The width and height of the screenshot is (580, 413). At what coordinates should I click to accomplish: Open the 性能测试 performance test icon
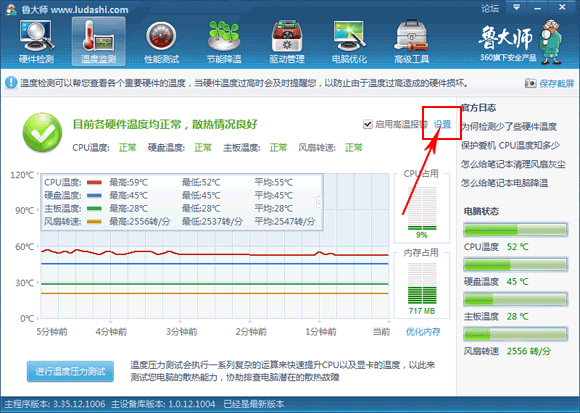pyautogui.click(x=161, y=42)
